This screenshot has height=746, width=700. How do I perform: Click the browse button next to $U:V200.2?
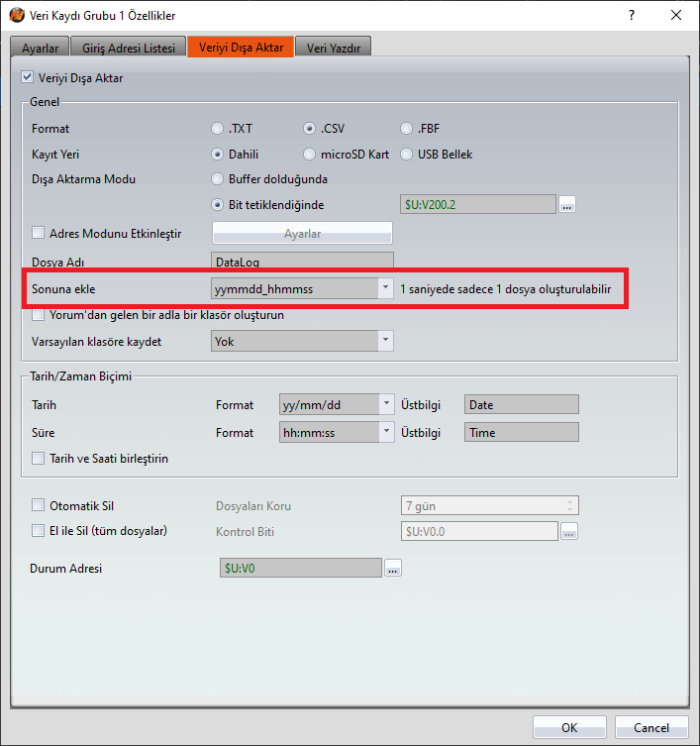[x=567, y=205]
